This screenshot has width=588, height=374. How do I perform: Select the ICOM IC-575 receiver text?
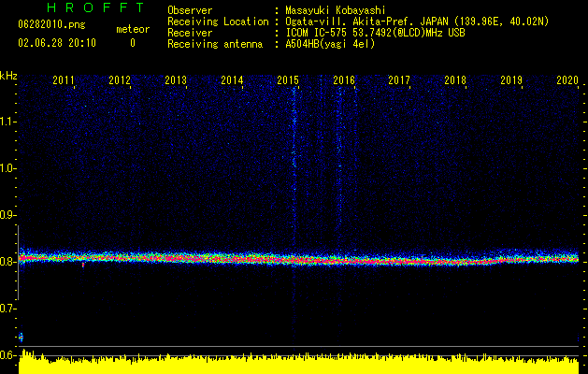click(x=375, y=33)
